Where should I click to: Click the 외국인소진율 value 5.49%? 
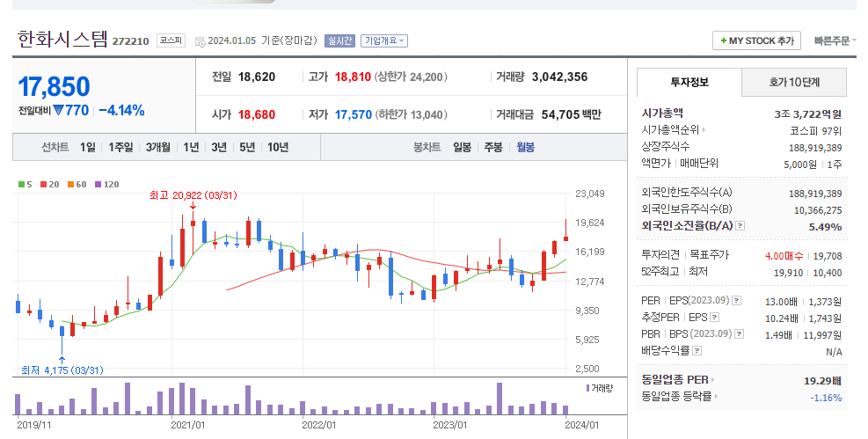[x=826, y=227]
